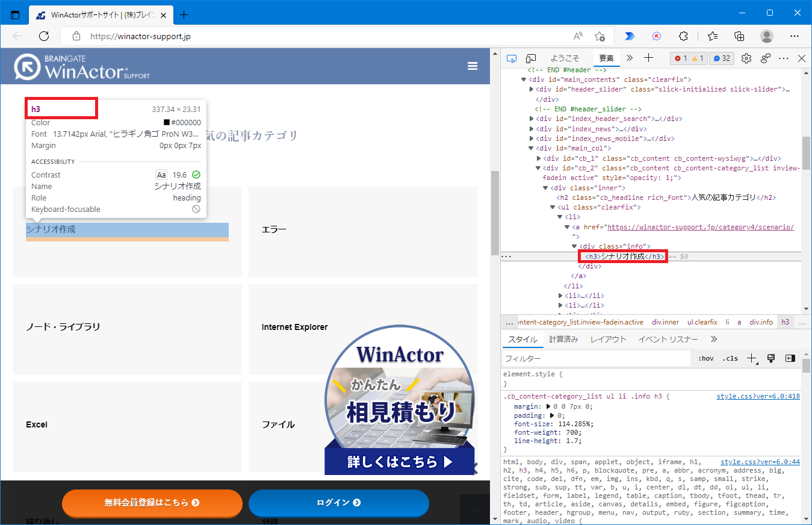
Task: Open the DevTools settings gear
Action: click(x=746, y=58)
